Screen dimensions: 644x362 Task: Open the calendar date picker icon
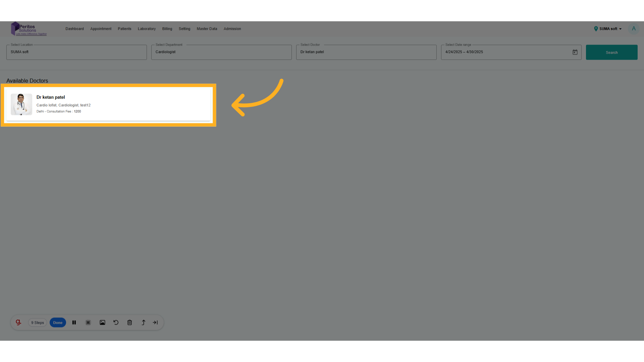pyautogui.click(x=575, y=52)
